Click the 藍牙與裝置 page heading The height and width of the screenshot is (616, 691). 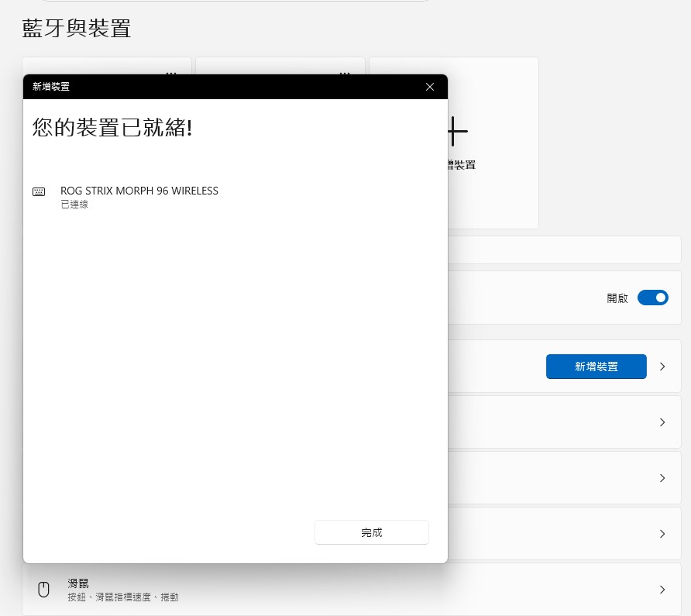(x=76, y=28)
